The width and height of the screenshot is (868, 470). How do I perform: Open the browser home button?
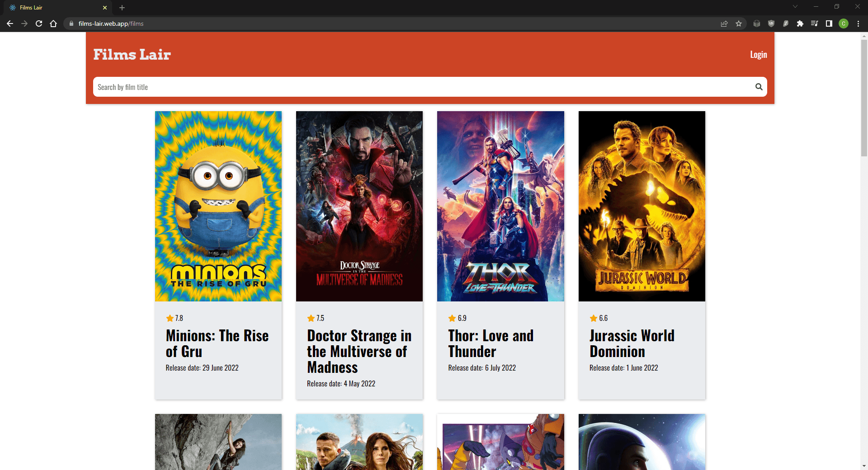[x=53, y=23]
